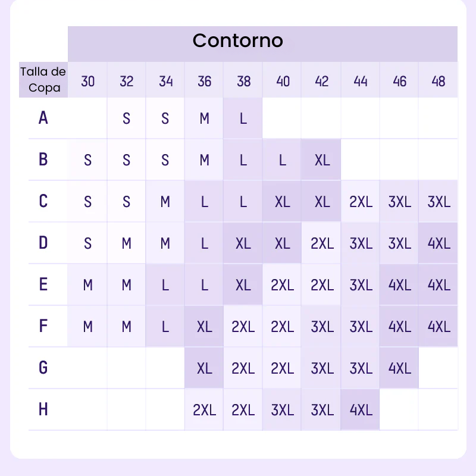Select cup H, band 36 2XL cell
This screenshot has height=476, width=476.
pos(205,409)
